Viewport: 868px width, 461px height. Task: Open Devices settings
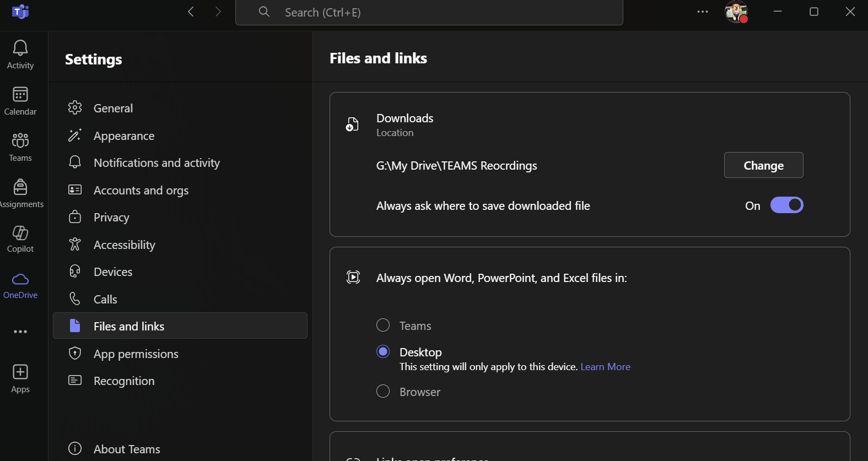[180, 272]
